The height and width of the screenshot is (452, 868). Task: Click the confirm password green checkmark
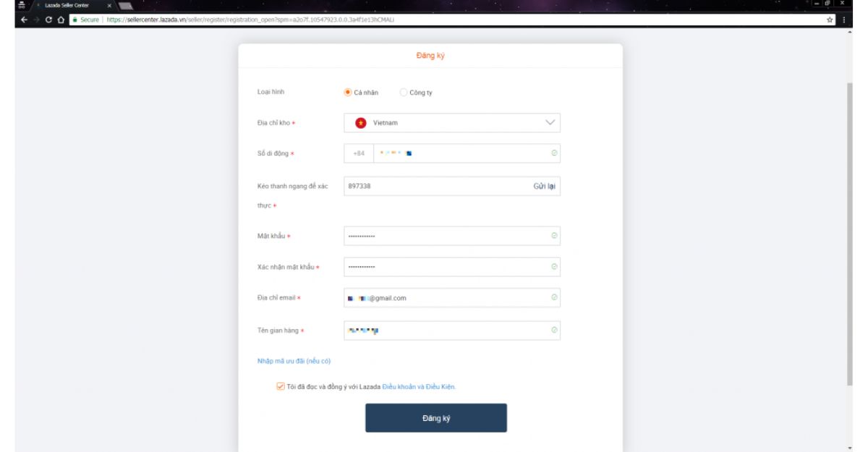(554, 267)
